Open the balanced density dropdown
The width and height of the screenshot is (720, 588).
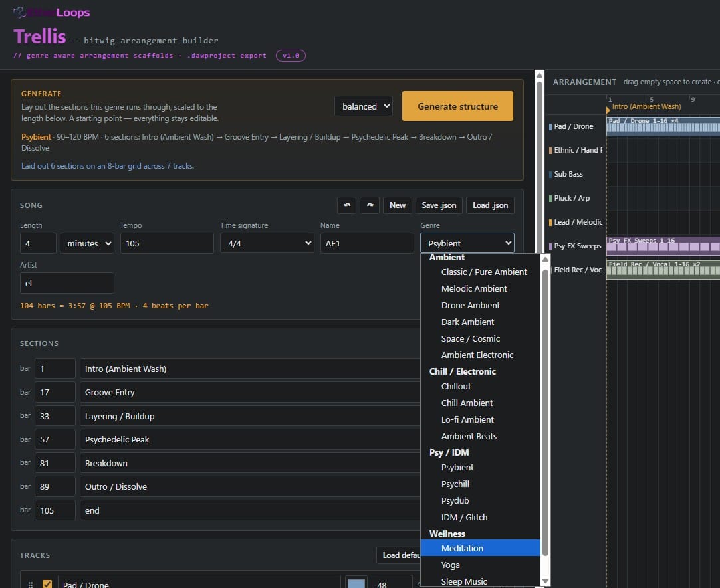[364, 106]
